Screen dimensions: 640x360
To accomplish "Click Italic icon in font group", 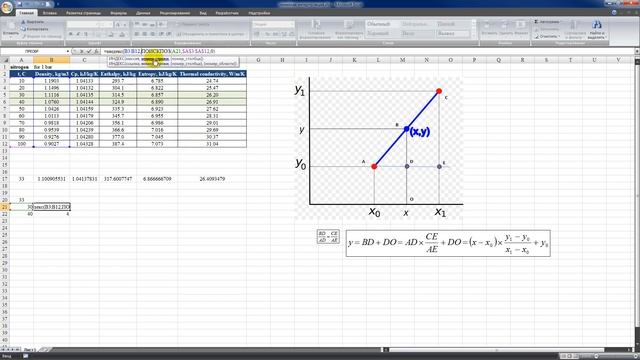I will pyautogui.click(x=78, y=34).
